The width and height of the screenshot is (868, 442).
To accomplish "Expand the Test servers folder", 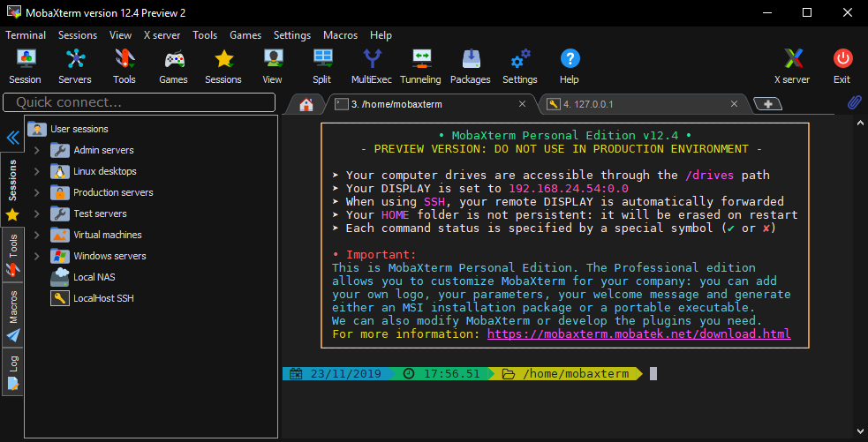I will tap(36, 214).
